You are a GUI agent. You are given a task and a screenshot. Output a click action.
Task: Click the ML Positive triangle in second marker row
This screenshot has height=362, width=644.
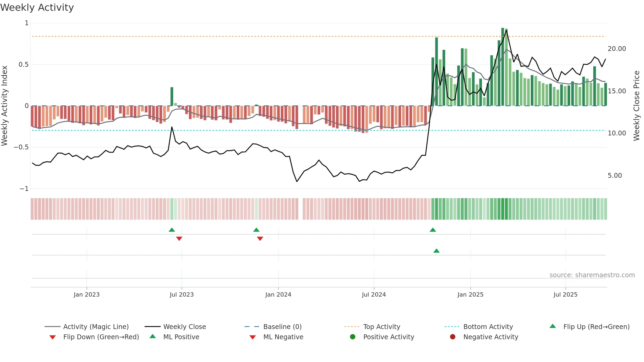click(x=437, y=251)
